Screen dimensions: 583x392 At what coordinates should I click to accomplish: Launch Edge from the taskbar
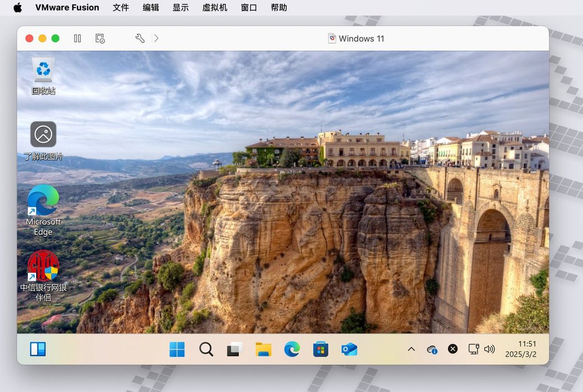pos(292,349)
